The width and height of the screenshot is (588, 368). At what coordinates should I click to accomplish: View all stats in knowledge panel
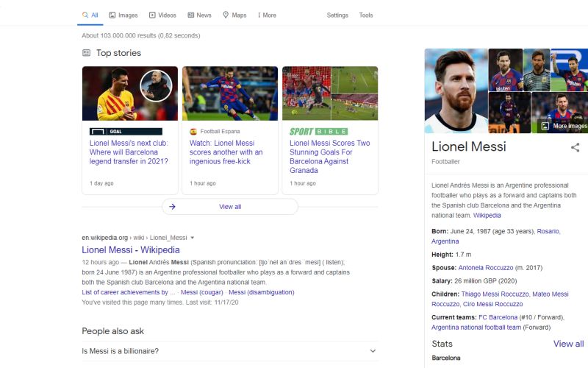(x=568, y=344)
